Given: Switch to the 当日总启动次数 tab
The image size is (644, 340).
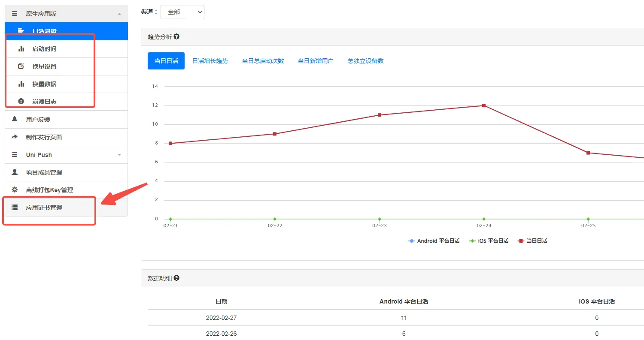Looking at the screenshot, I should [x=263, y=61].
